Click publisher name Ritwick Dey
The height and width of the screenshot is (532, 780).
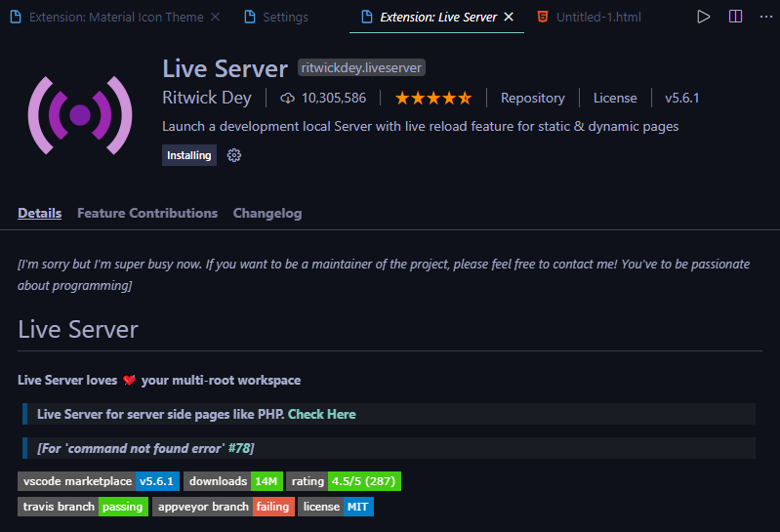click(207, 98)
